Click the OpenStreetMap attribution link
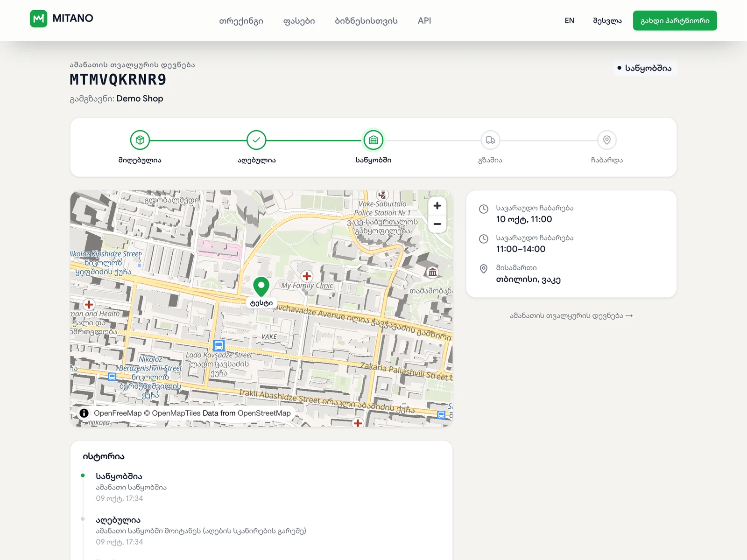The width and height of the screenshot is (747, 560). click(x=264, y=413)
